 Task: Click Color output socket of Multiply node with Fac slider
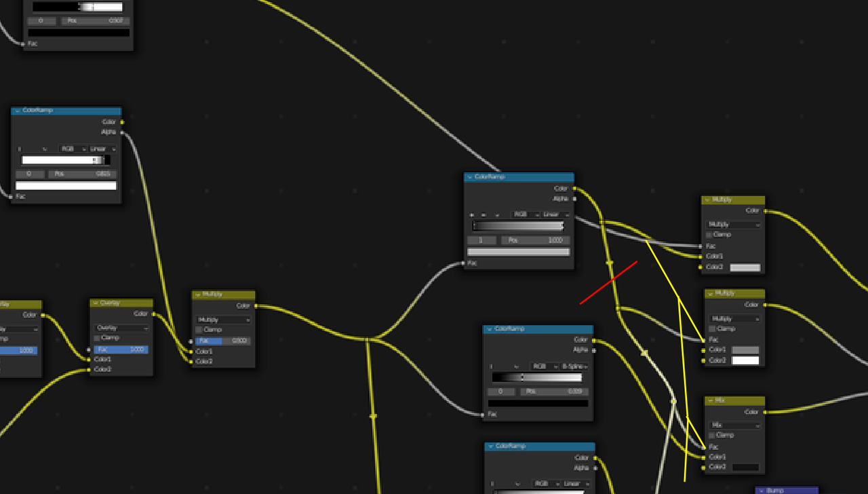click(256, 306)
